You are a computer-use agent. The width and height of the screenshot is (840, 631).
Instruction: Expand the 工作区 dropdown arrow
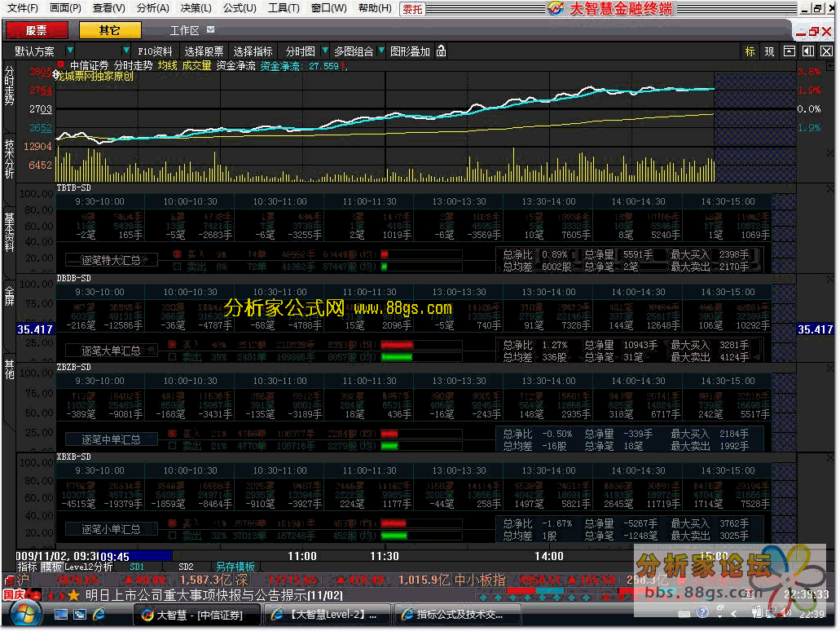click(x=210, y=29)
